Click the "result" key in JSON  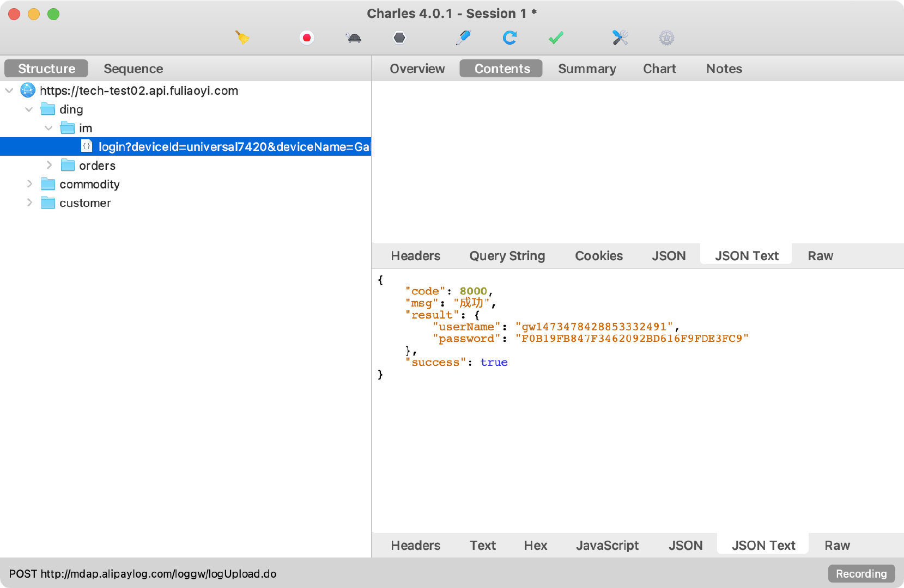pyautogui.click(x=433, y=315)
